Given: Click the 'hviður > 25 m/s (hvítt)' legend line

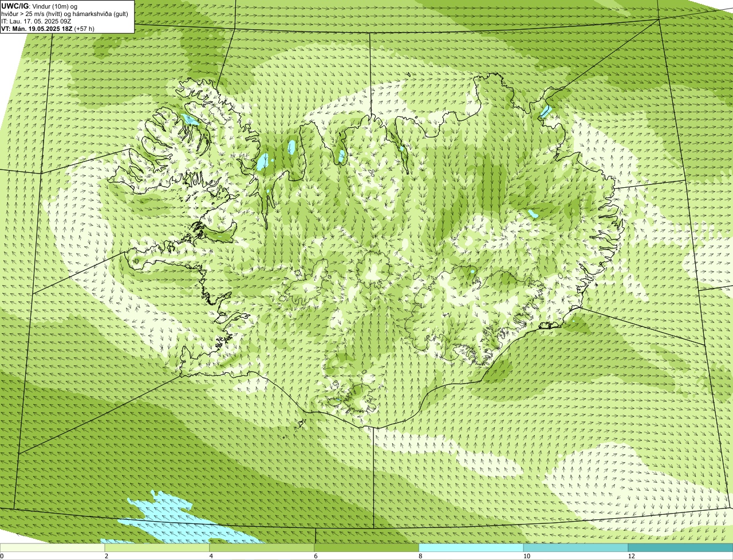Looking at the screenshot, I should tap(65, 14).
